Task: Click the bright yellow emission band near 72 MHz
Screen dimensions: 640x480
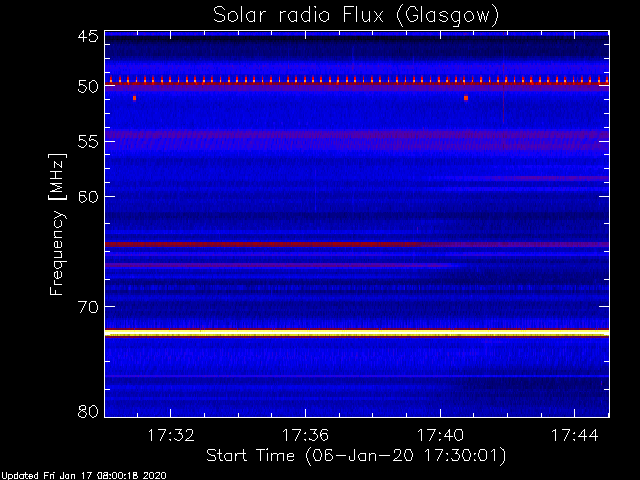Action: click(357, 333)
